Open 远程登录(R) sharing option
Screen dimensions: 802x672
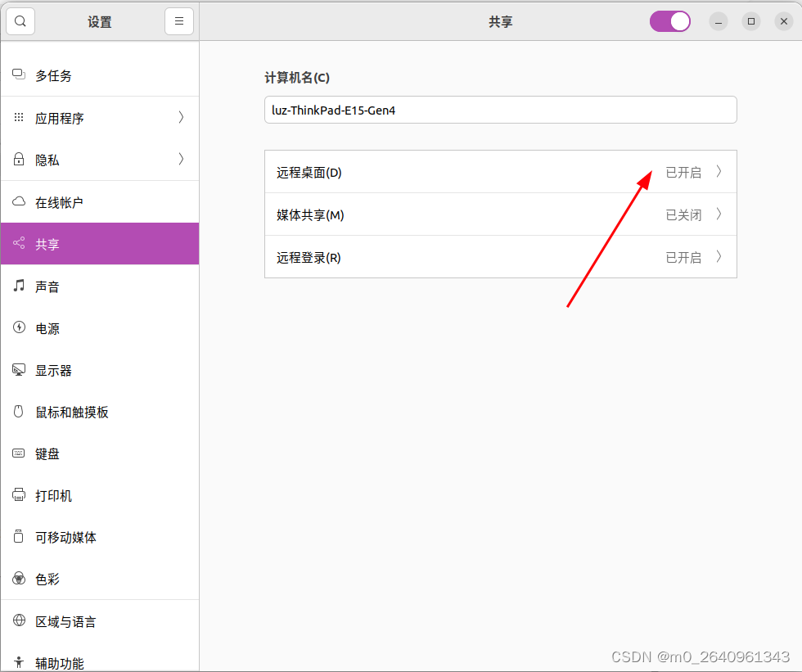pos(501,257)
